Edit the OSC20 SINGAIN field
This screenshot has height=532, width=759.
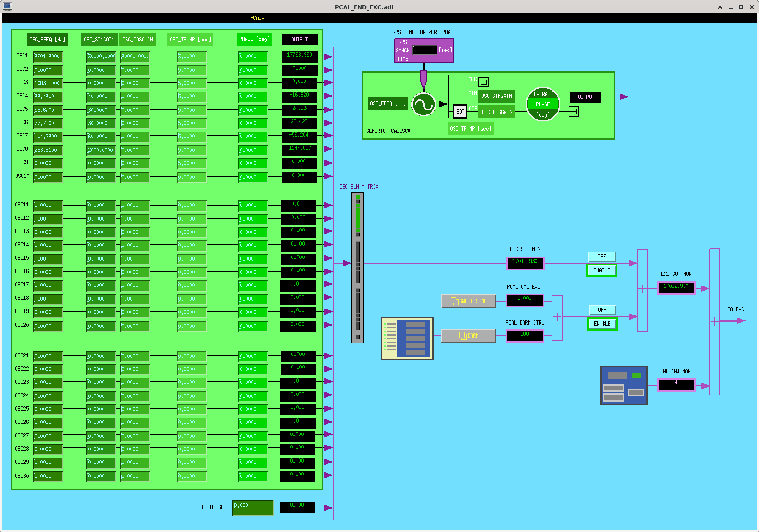click(101, 326)
